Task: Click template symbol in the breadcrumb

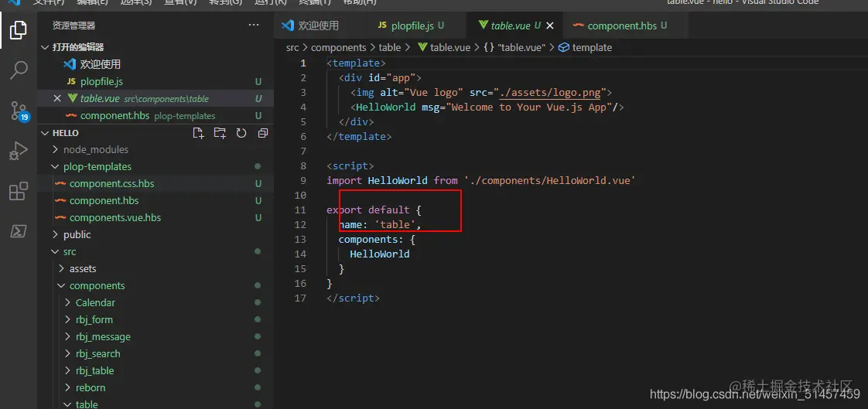Action: [586, 48]
